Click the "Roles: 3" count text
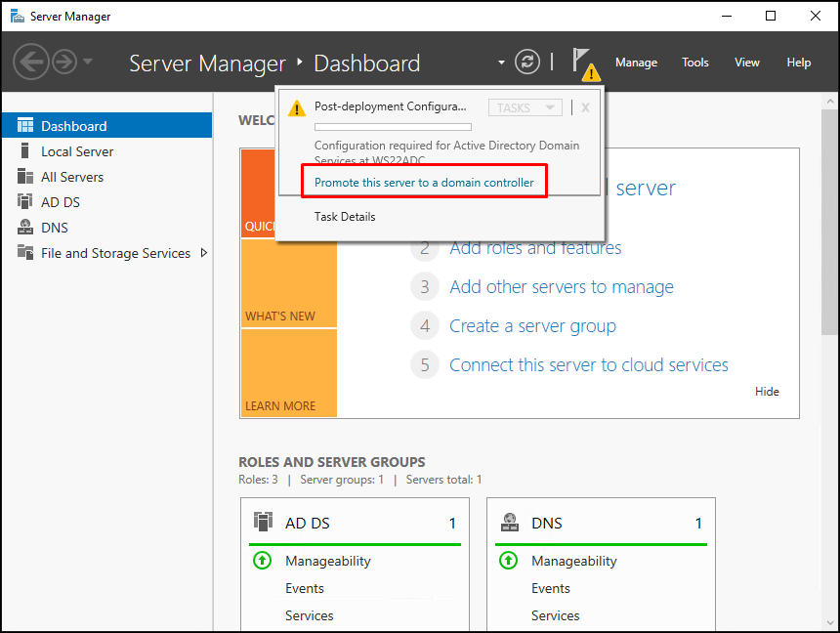This screenshot has width=840, height=633. [x=258, y=480]
